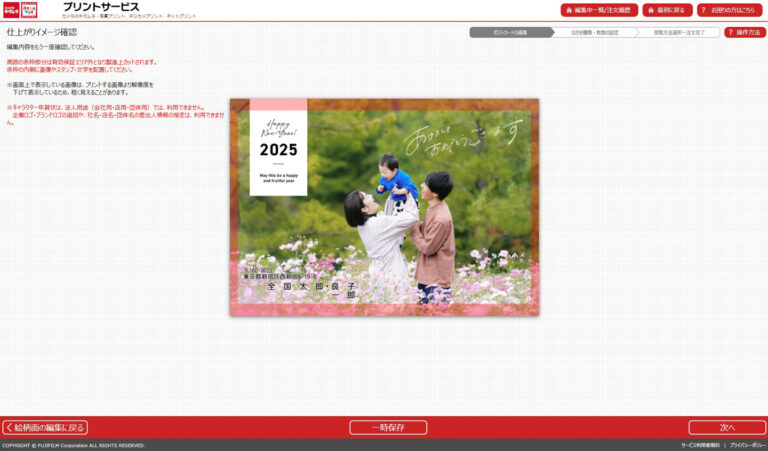Image resolution: width=768 pixels, height=451 pixels.
Task: Click the Kitamura camera store logo
Action: [x=11, y=10]
